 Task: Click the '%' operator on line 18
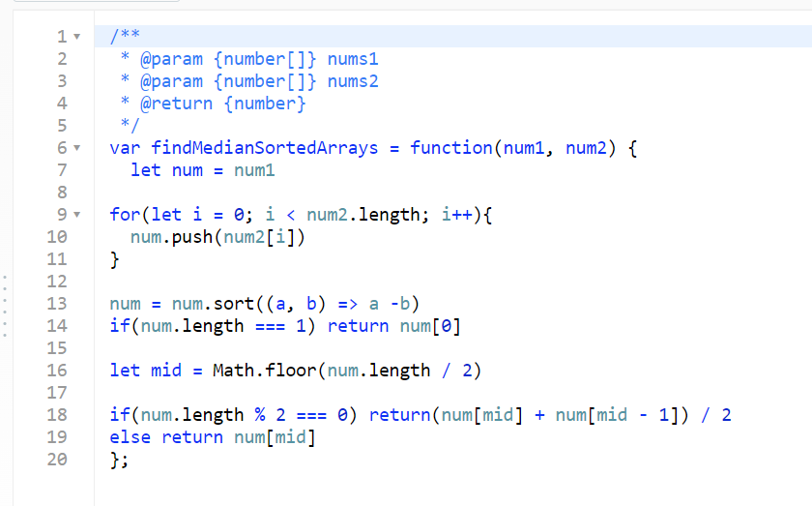[x=259, y=415]
